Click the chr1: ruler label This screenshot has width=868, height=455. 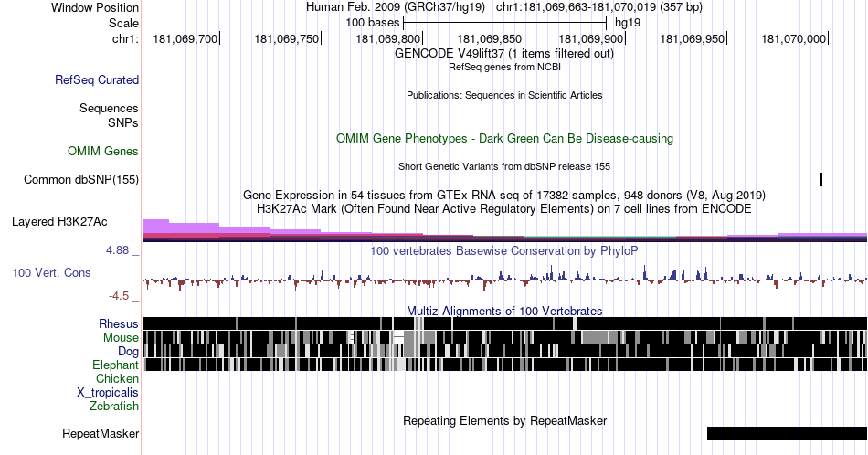tap(126, 38)
